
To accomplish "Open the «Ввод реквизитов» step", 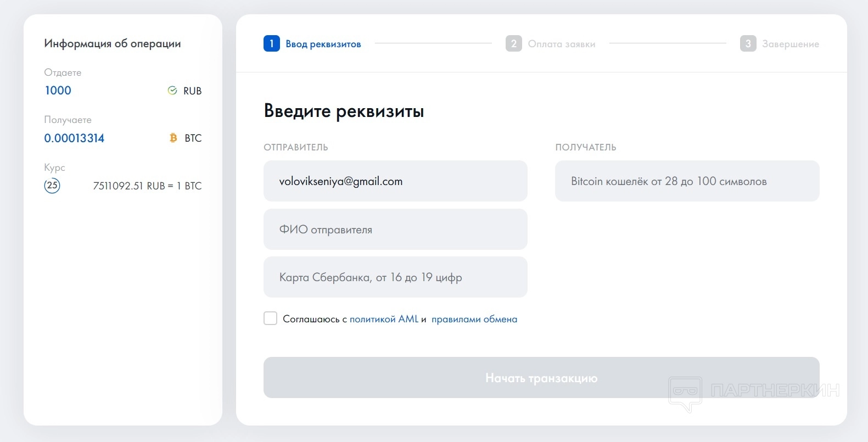I will coord(323,44).
